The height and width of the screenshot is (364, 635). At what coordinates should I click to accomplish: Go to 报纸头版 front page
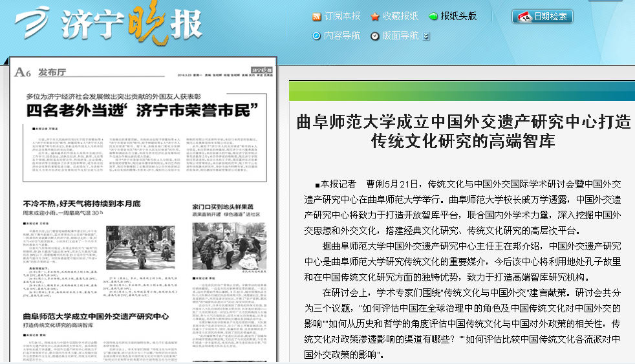(458, 16)
